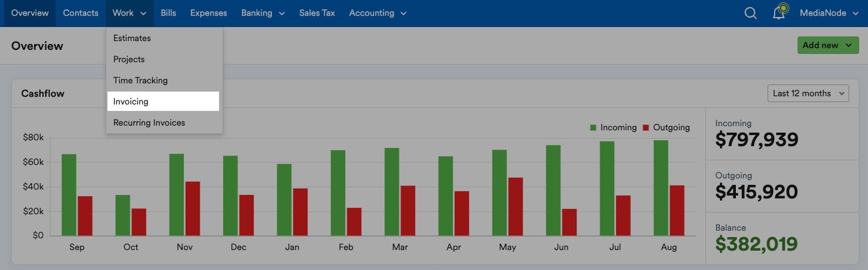Click the $80k y-axis label
The height and width of the screenshot is (270, 868).
pos(33,137)
